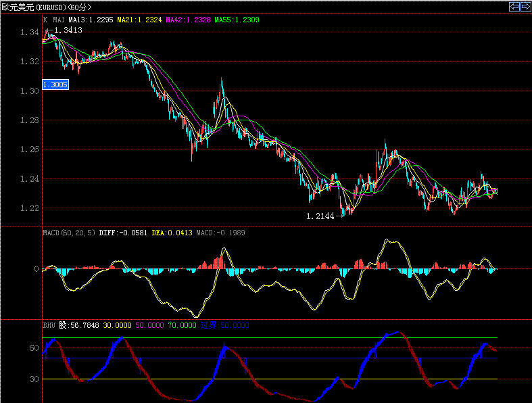532x403 pixels.
Task: Click the 1.3413 high price marker
Action: point(68,30)
